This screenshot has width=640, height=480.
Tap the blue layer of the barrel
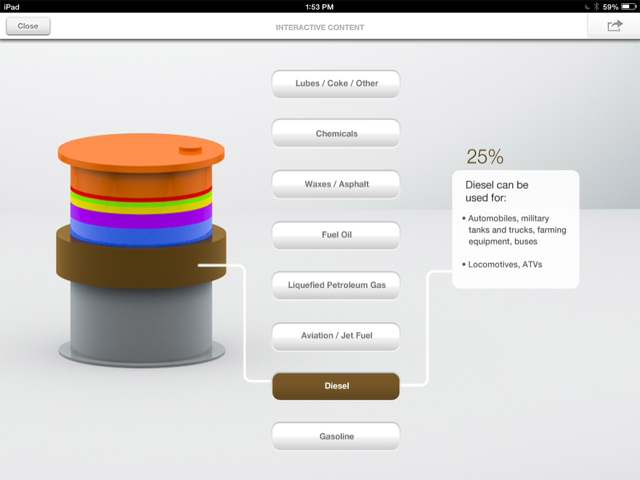(x=141, y=235)
